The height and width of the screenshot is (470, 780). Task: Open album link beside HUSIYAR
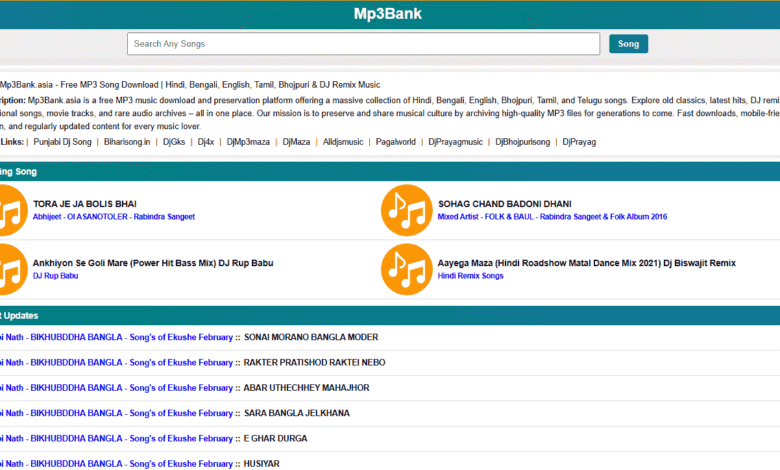click(x=116, y=464)
